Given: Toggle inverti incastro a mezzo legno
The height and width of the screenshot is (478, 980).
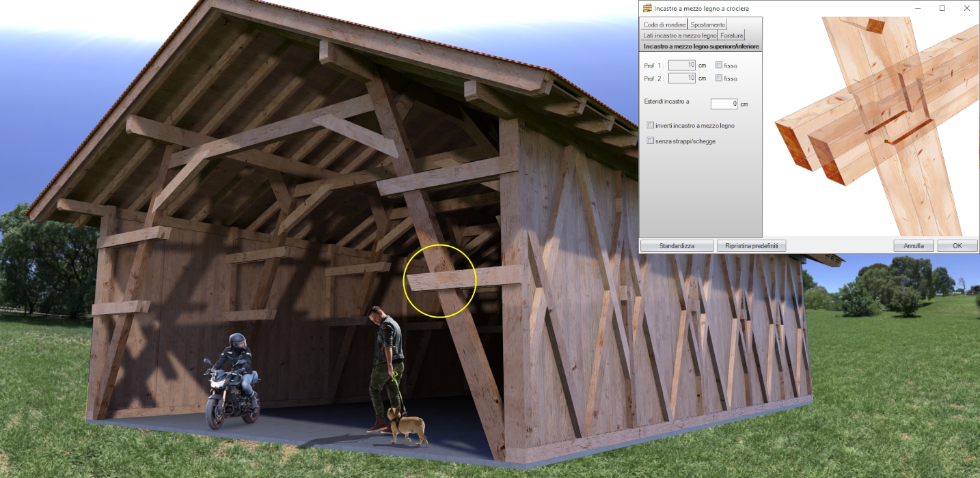Looking at the screenshot, I should [x=651, y=126].
